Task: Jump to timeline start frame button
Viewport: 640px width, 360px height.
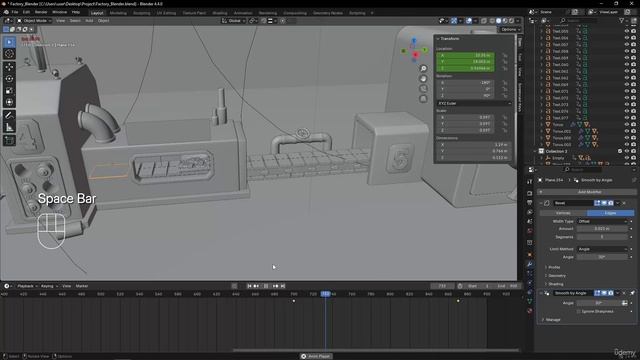Action: coord(249,286)
